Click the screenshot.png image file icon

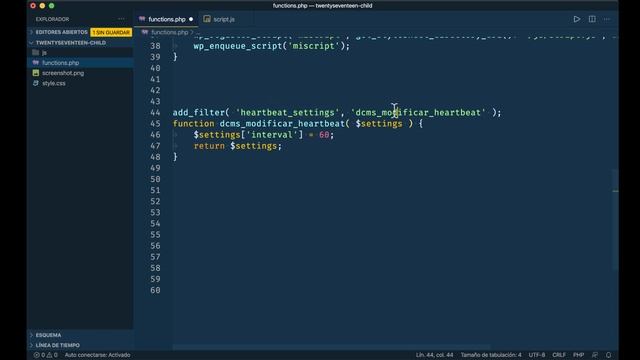(x=36, y=73)
